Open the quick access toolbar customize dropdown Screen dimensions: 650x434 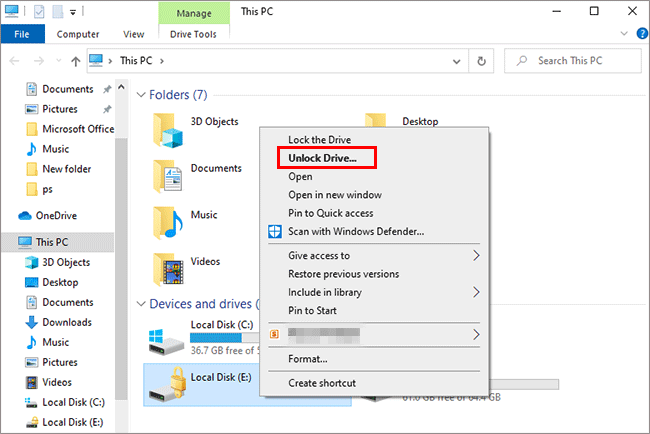(73, 12)
